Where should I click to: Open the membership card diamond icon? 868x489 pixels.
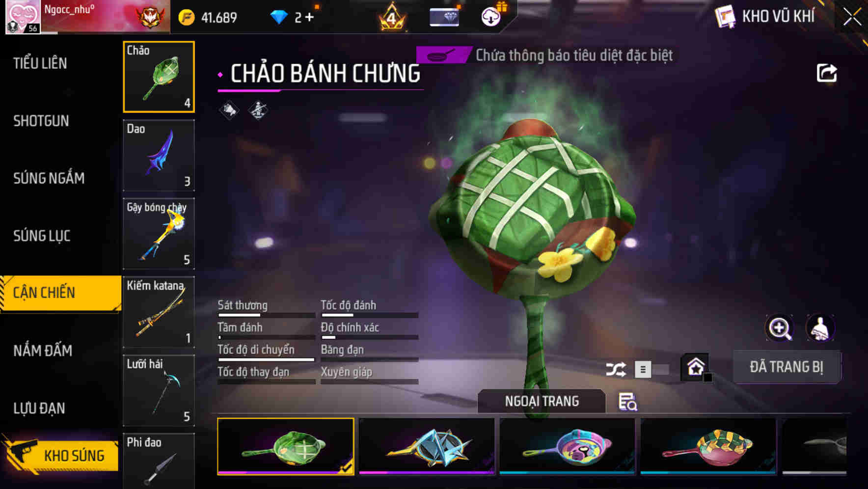click(444, 17)
